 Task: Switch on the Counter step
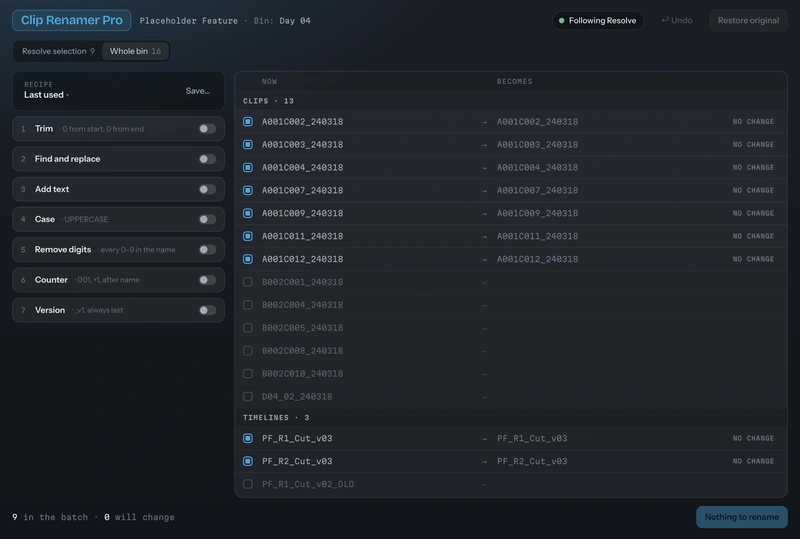point(207,280)
